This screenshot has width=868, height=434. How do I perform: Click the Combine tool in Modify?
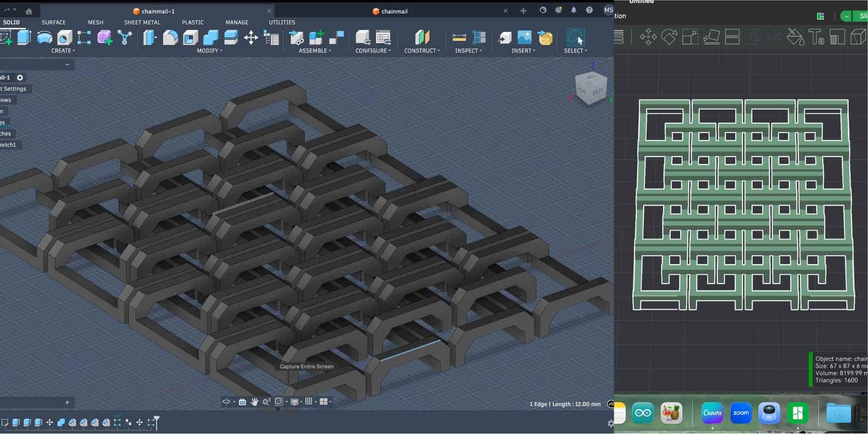(211, 38)
